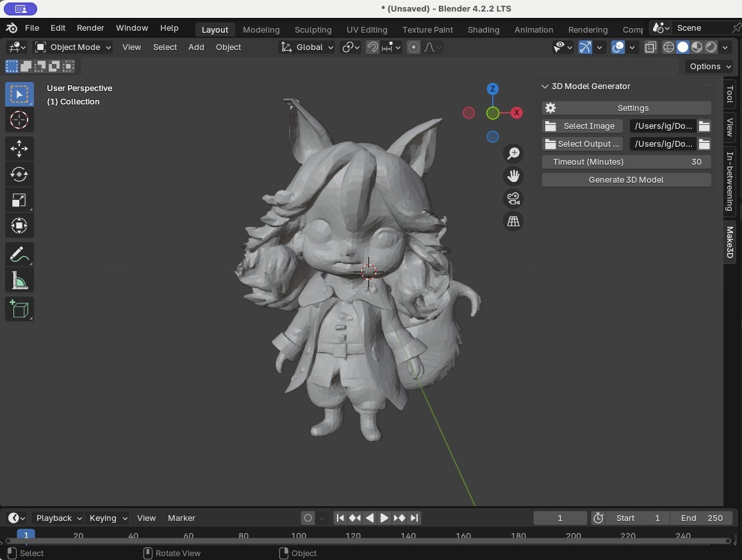Open Global transform orientation dropdown
The width and height of the screenshot is (742, 560).
click(x=308, y=47)
